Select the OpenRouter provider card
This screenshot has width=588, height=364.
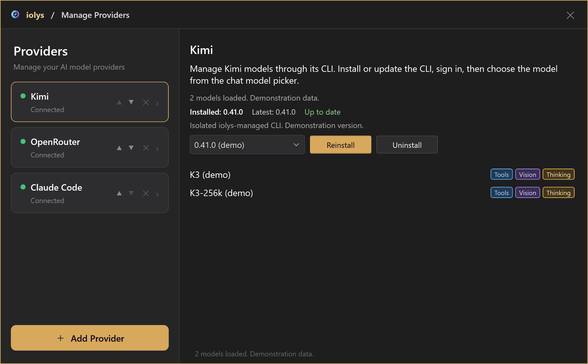pos(90,148)
